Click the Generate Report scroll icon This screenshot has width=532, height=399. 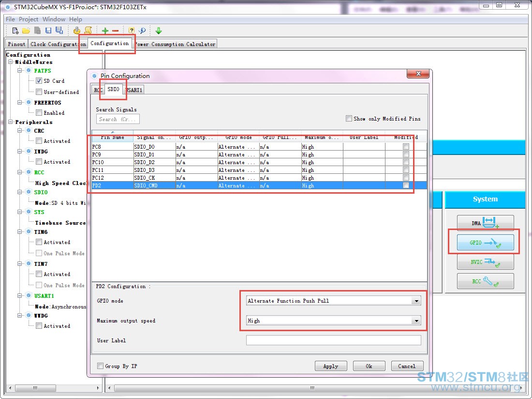88,31
